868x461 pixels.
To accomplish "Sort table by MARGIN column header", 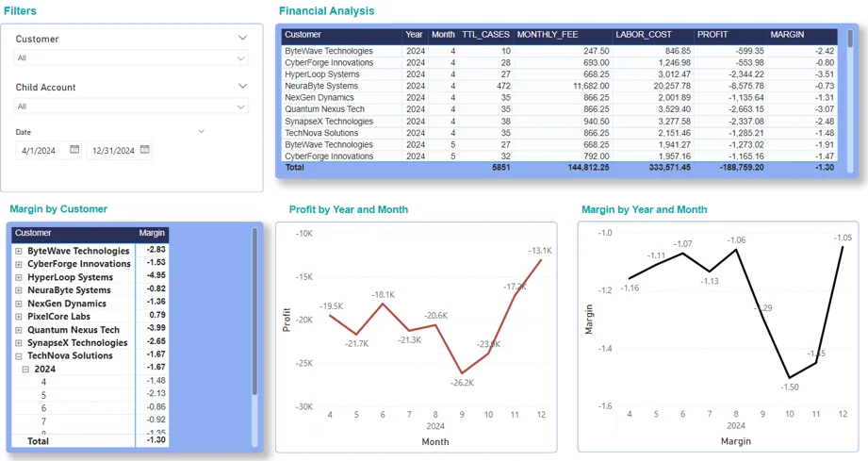I will point(787,34).
